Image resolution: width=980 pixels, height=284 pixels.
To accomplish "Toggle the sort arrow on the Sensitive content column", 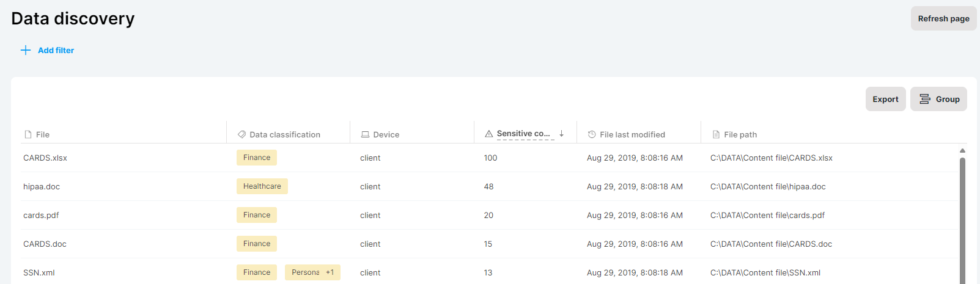I will (x=561, y=134).
